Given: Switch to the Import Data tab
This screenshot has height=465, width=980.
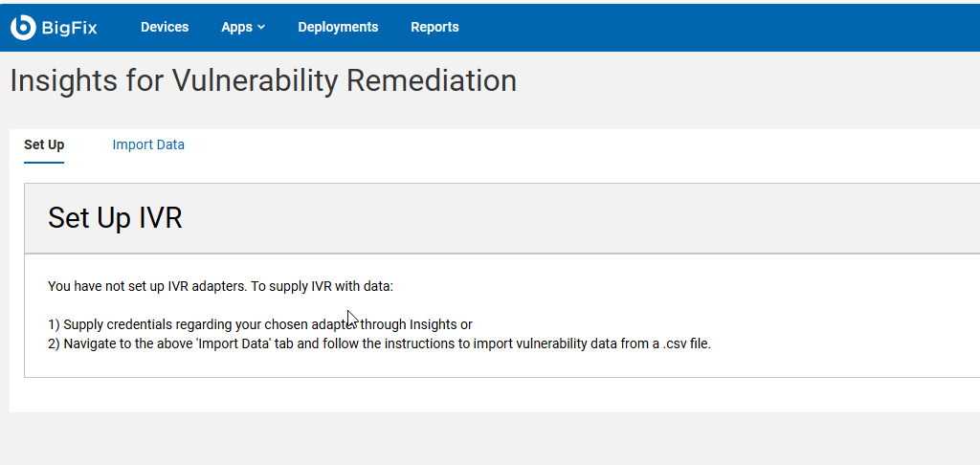Looking at the screenshot, I should [x=148, y=145].
